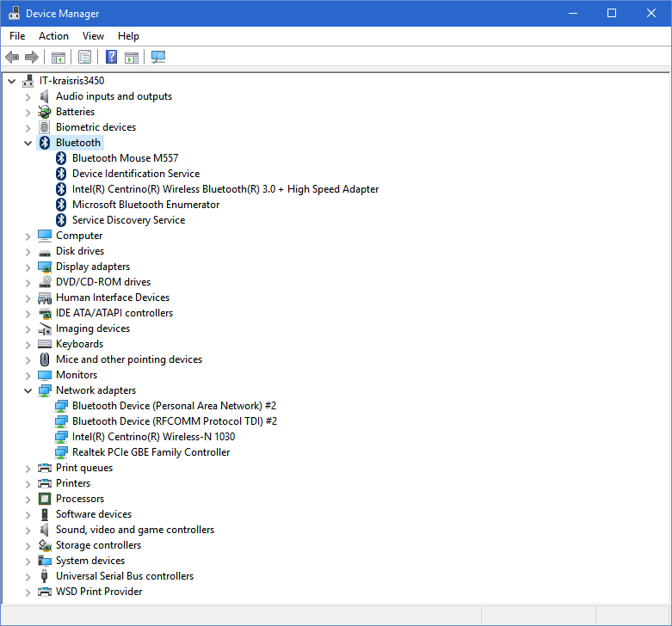672x626 pixels.
Task: Select Device Identification Service
Action: point(136,174)
